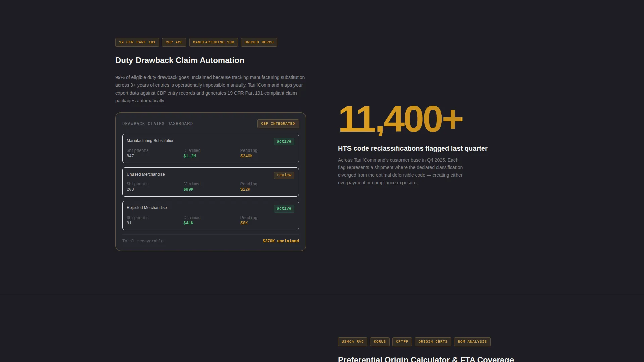Select the CPTPP tag

402,342
